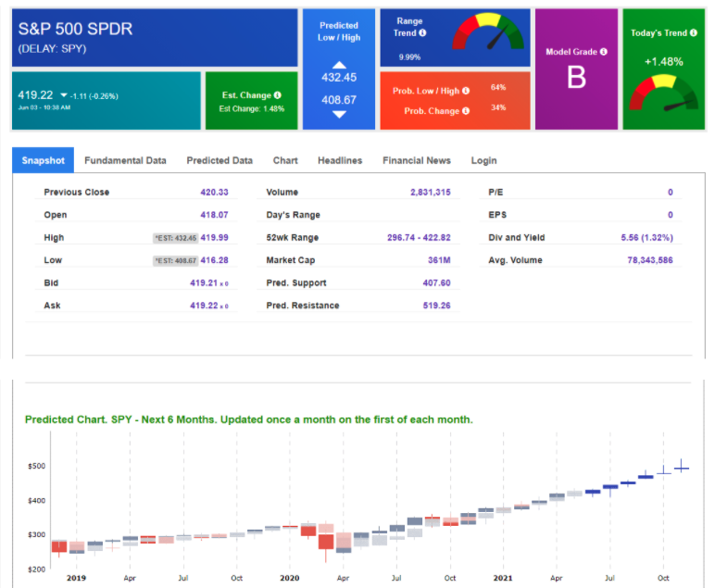This screenshot has height=588, width=715.
Task: Click the Open value 418.07
Action: point(214,215)
